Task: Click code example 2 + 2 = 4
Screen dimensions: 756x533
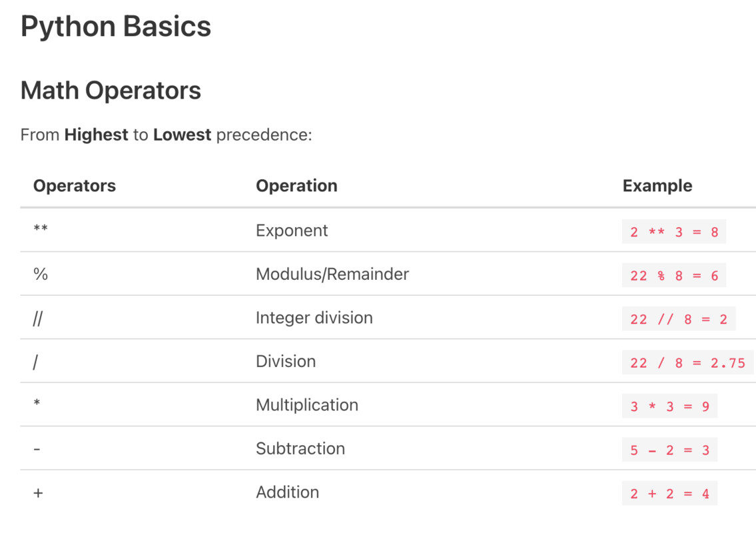Action: click(669, 494)
